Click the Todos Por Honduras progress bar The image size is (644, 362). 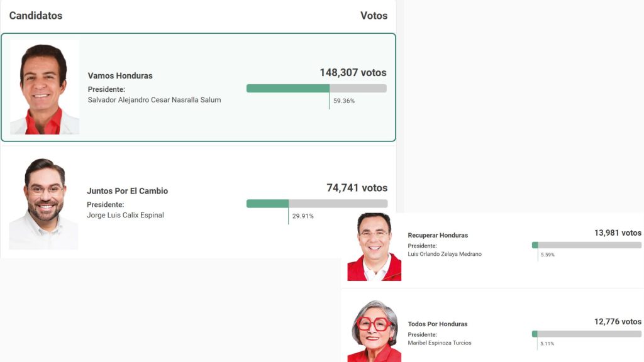tap(586, 334)
